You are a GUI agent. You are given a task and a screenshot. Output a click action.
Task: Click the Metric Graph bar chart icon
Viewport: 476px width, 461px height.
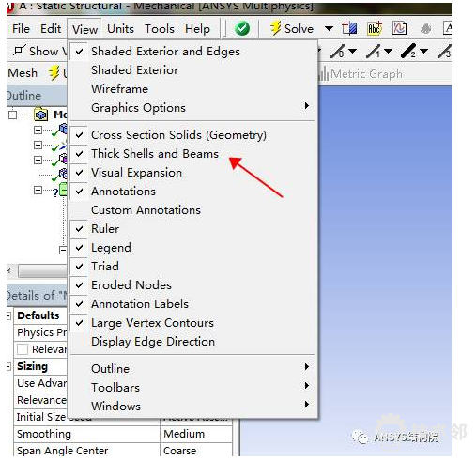(323, 74)
